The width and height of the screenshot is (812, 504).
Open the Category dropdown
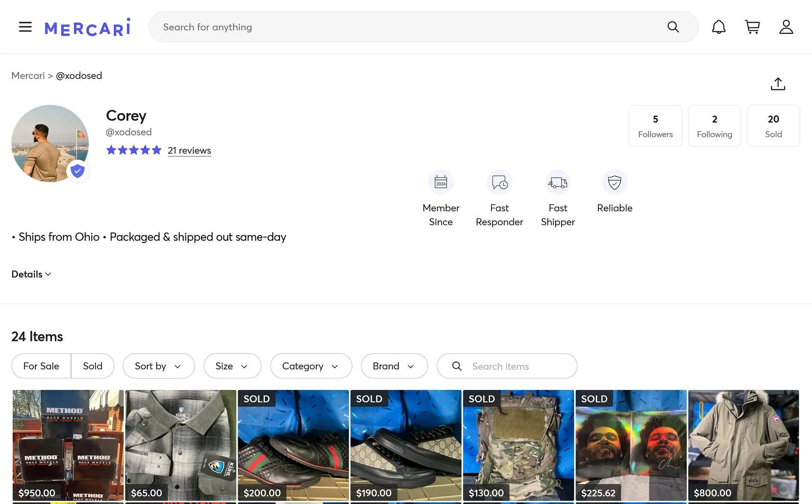(311, 366)
